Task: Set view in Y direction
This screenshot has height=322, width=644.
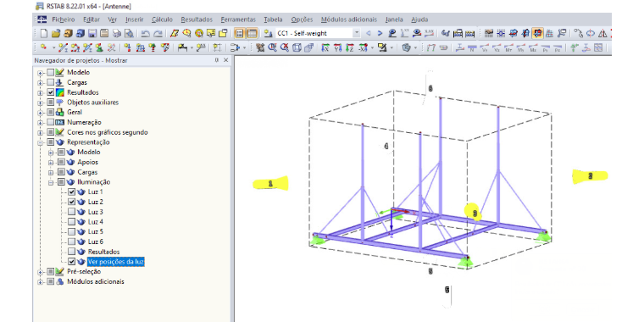Action: click(x=337, y=47)
